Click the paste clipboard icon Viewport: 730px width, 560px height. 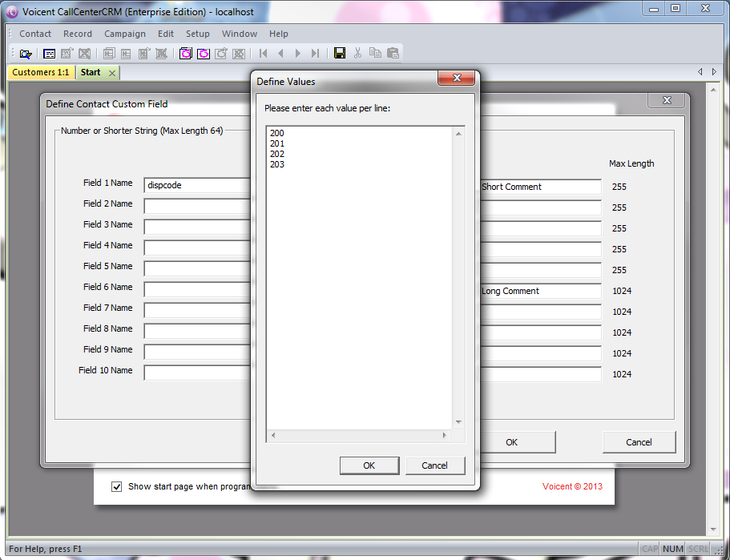393,54
